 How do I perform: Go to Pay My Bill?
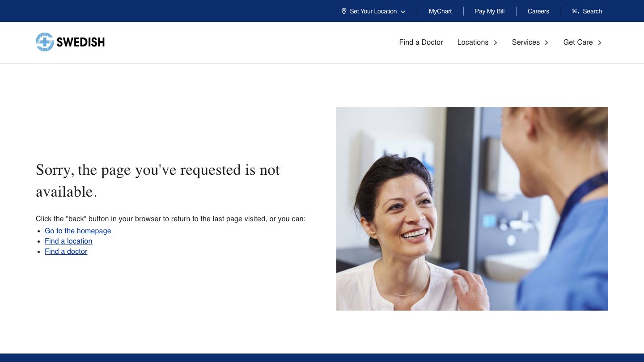(x=490, y=11)
